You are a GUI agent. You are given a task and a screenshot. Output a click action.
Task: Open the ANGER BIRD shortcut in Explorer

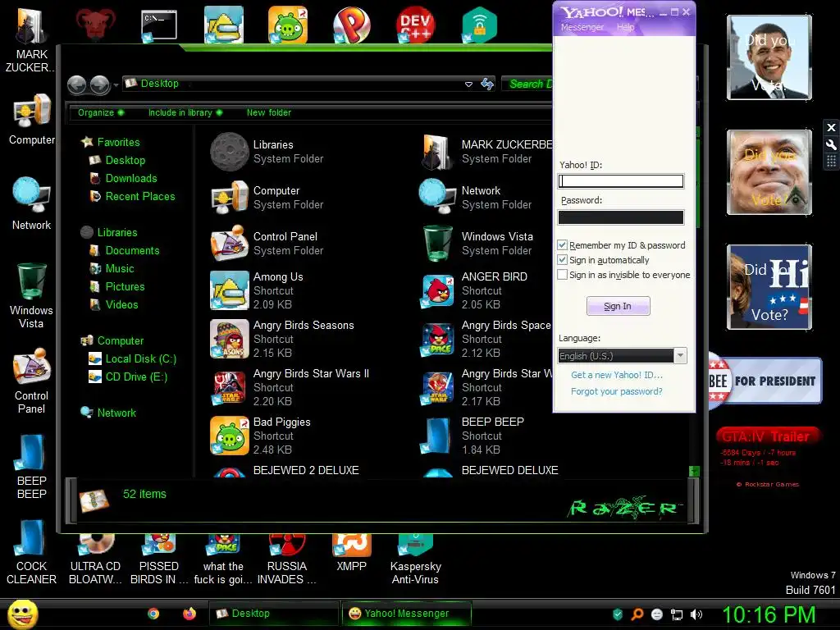click(475, 290)
